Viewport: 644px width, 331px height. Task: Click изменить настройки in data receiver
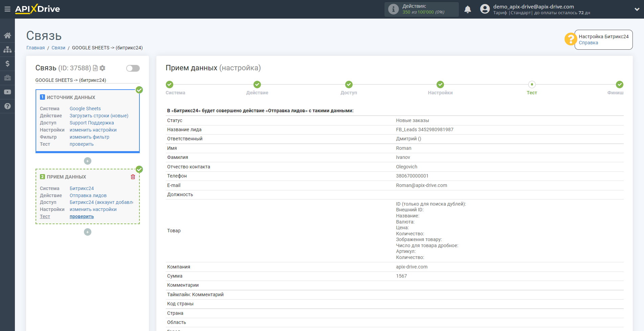[93, 209]
